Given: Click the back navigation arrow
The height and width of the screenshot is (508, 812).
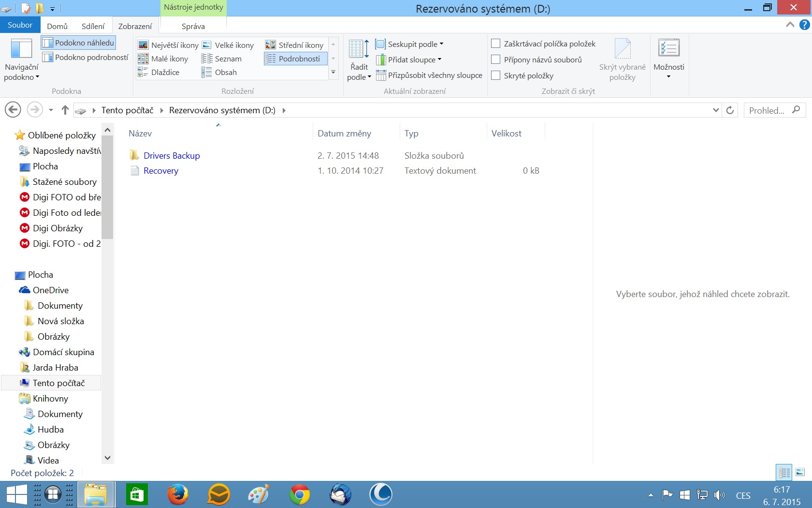Looking at the screenshot, I should pyautogui.click(x=13, y=110).
